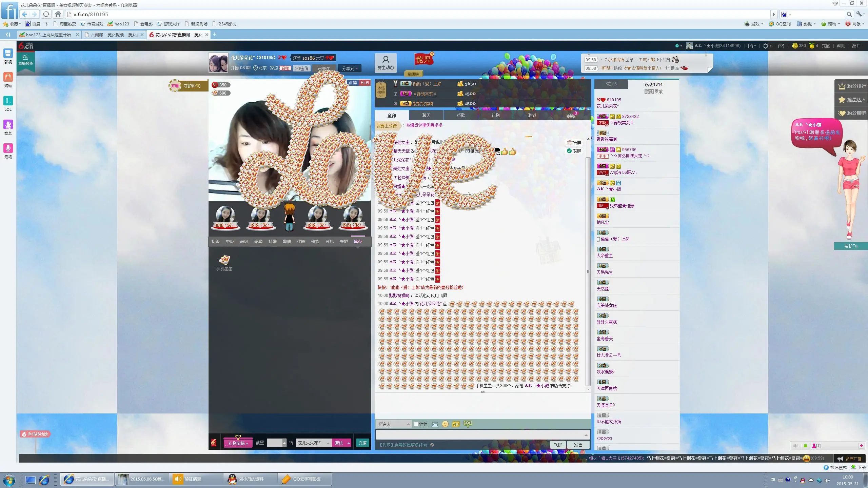Reload the page with the refresh icon
The height and width of the screenshot is (488, 868).
coord(46,14)
